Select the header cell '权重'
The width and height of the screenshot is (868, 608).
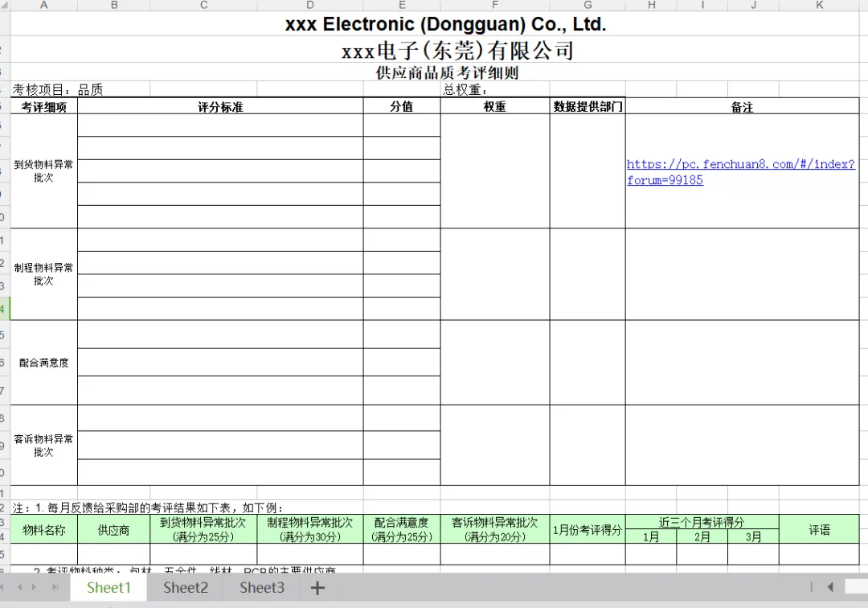pyautogui.click(x=495, y=107)
